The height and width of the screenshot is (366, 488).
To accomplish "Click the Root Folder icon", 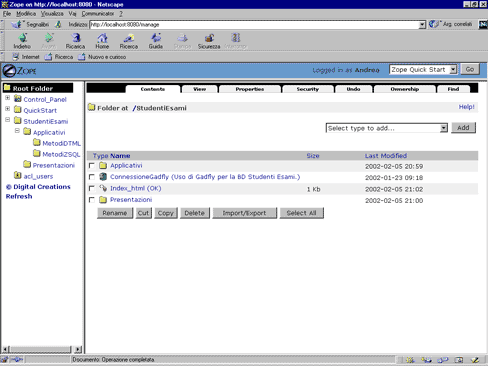I will tap(7, 88).
